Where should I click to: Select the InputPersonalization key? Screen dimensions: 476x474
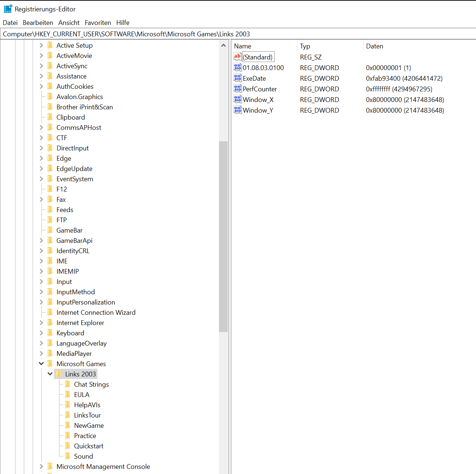86,302
